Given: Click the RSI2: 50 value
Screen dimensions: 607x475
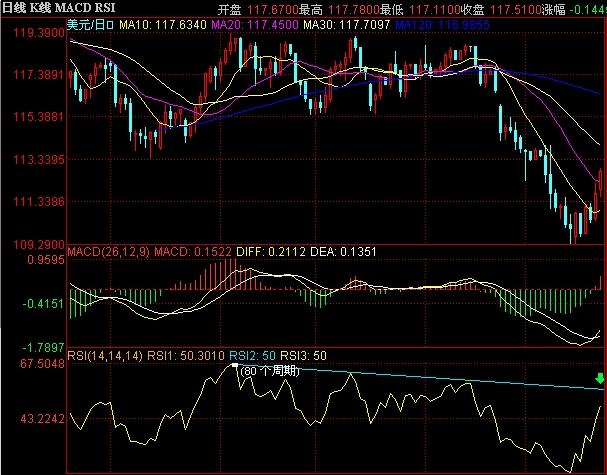Looking at the screenshot, I should coord(252,356).
